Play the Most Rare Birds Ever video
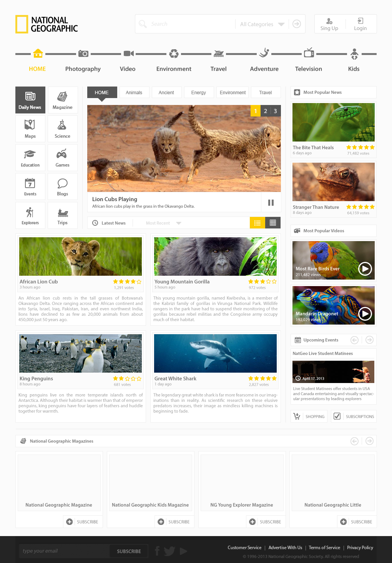The height and width of the screenshot is (563, 392). click(x=365, y=268)
